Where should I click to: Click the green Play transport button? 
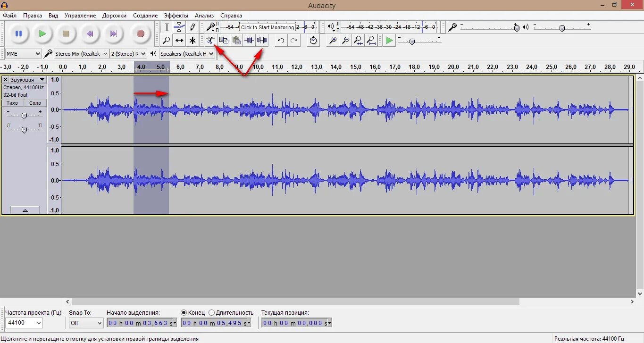[42, 33]
